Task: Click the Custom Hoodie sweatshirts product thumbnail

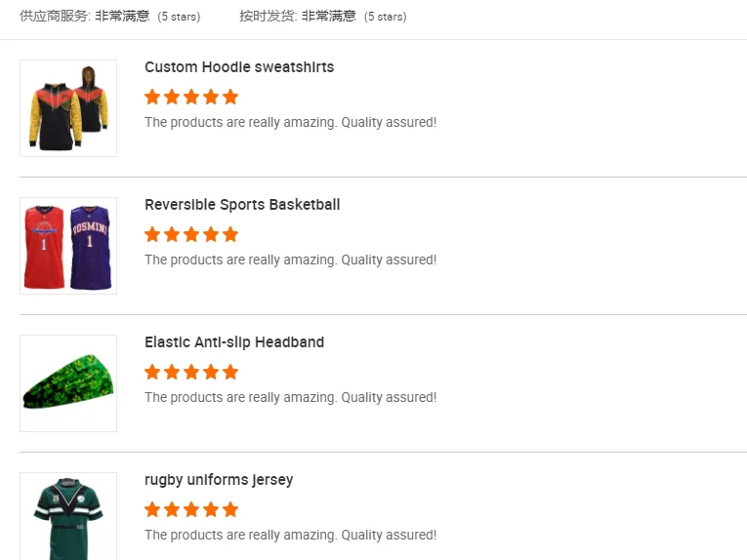Action: click(68, 108)
